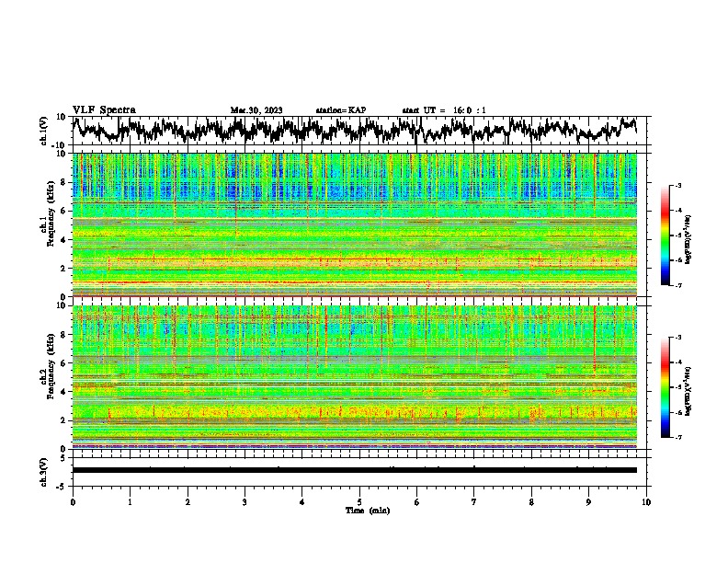Image resolution: width=728 pixels, height=563 pixels.
Task: Click the "1" tick on the time axis
Action: click(x=130, y=502)
